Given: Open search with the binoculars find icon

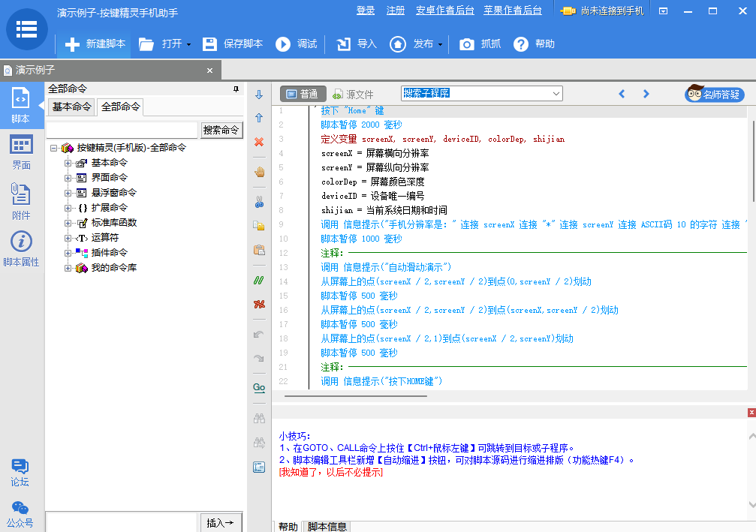Looking at the screenshot, I should click(259, 419).
